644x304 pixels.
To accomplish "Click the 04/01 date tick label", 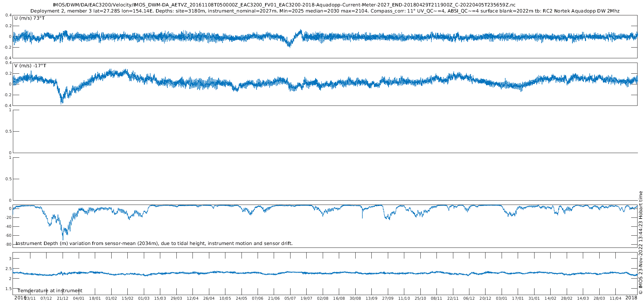I will pyautogui.click(x=79, y=299).
